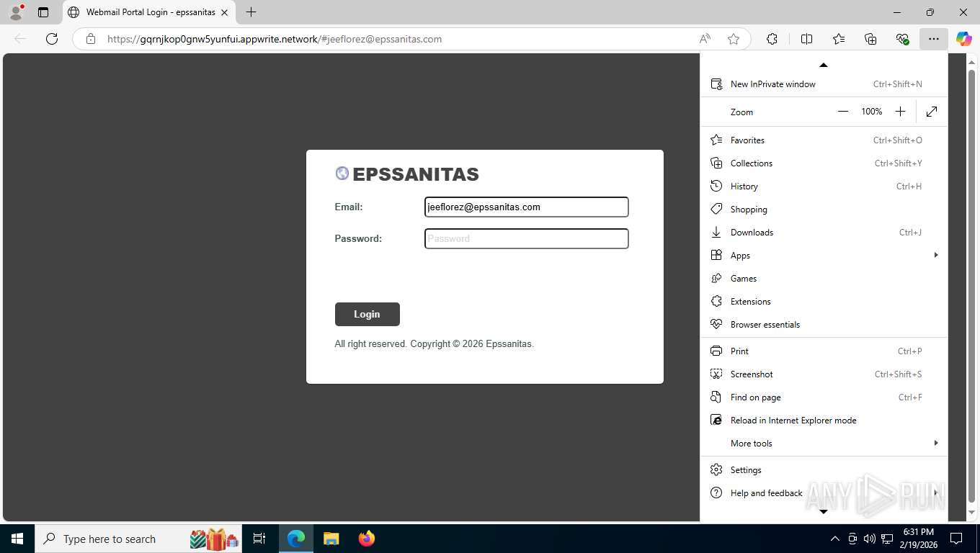
Task: Open the Windows Start menu
Action: coord(17,539)
